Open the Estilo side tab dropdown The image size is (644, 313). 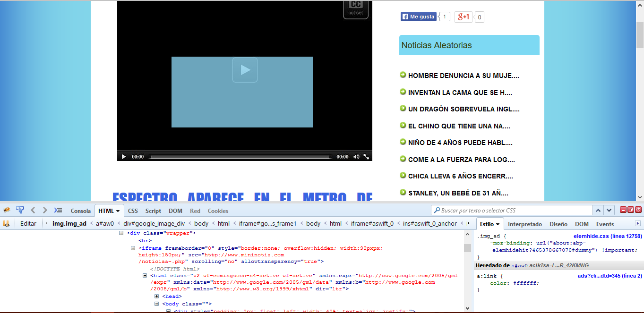[498, 224]
